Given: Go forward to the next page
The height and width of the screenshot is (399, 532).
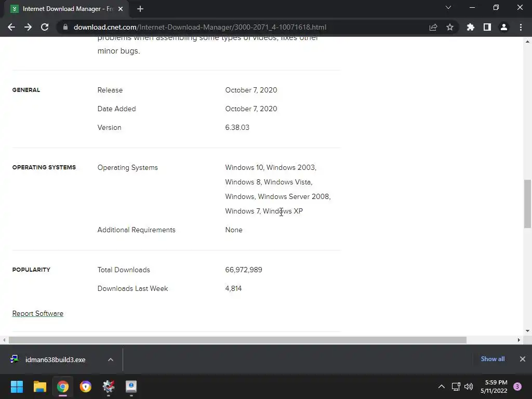Looking at the screenshot, I should [x=28, y=27].
